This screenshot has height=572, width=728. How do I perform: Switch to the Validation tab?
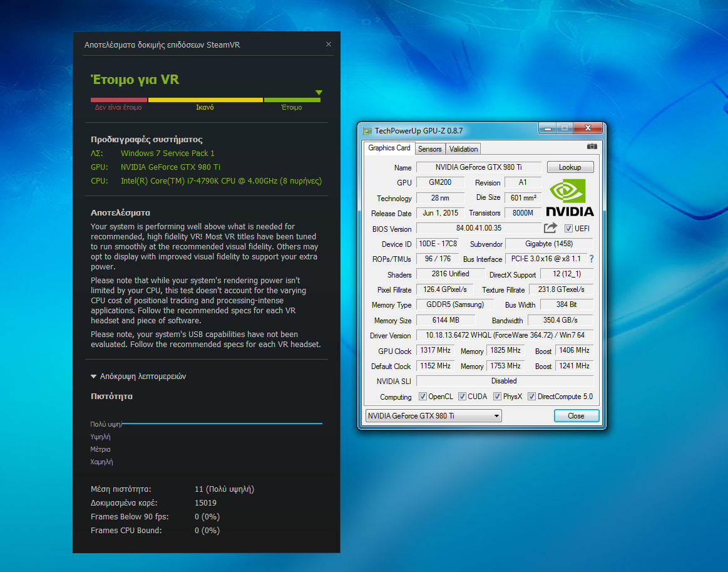[463, 148]
